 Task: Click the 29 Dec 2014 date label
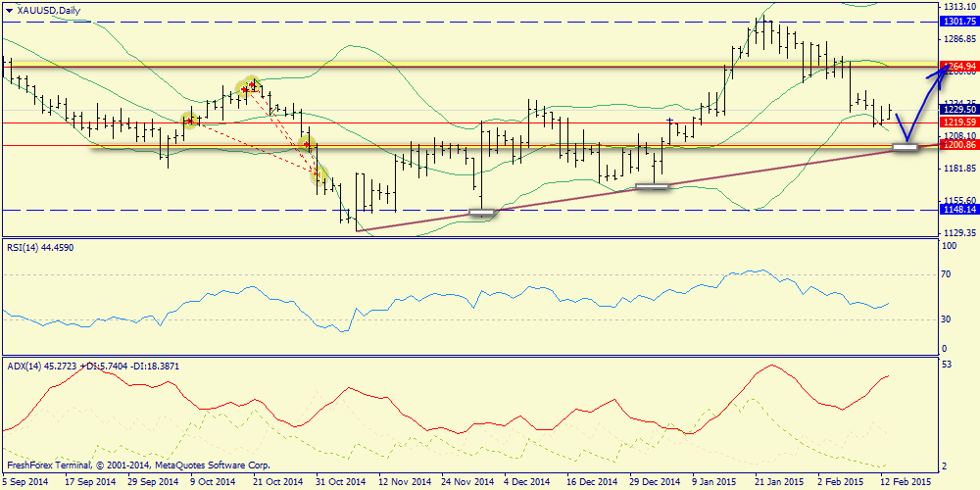[x=656, y=483]
